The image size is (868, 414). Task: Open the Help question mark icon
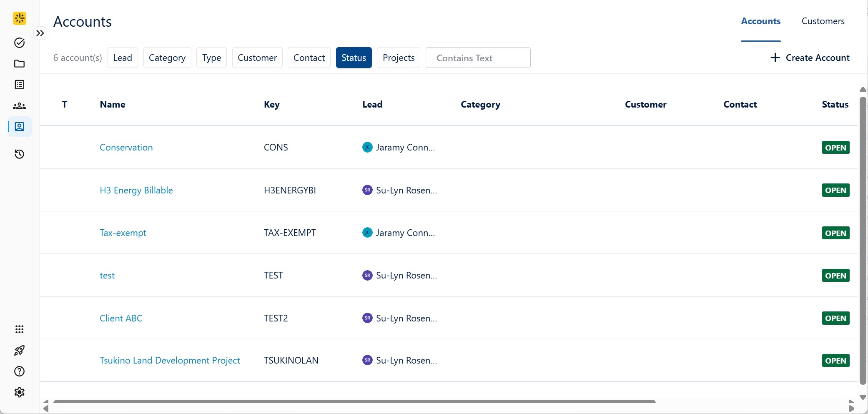tap(19, 371)
